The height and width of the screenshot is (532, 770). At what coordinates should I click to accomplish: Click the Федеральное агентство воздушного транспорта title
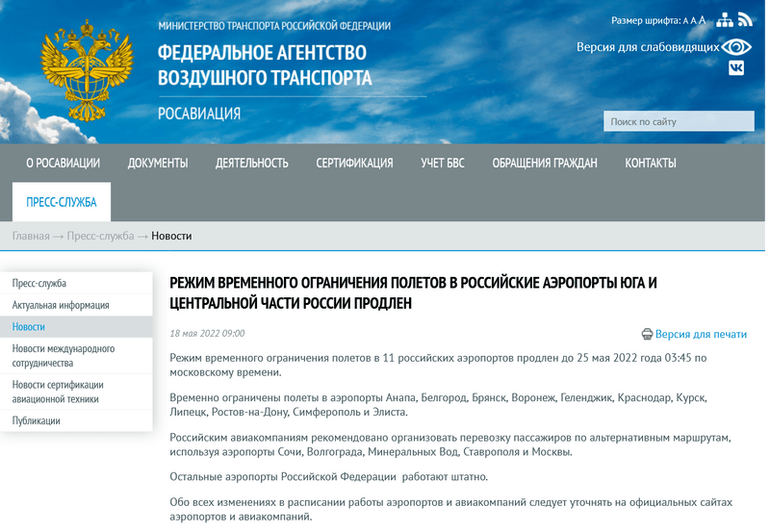pos(265,65)
